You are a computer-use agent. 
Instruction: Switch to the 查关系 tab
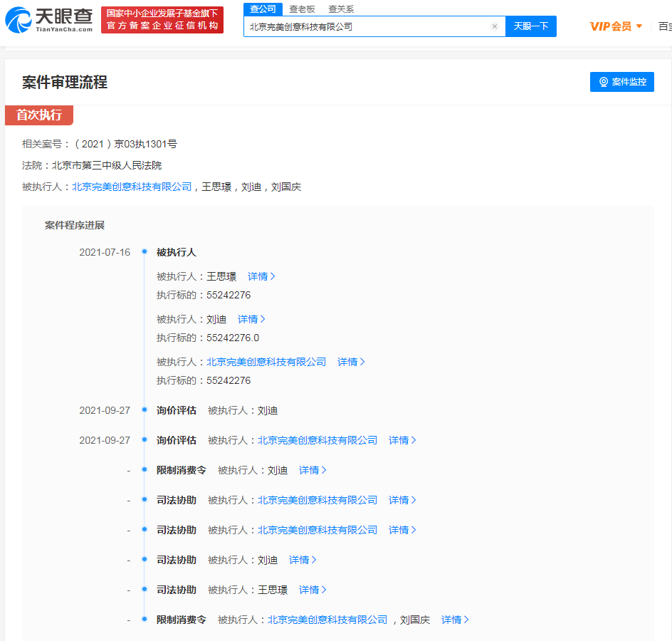coord(341,9)
